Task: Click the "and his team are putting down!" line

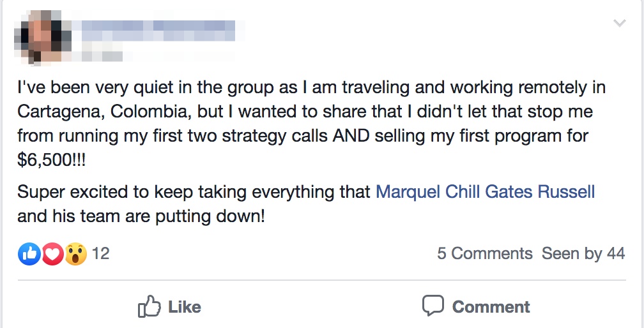Action: pyautogui.click(x=141, y=216)
